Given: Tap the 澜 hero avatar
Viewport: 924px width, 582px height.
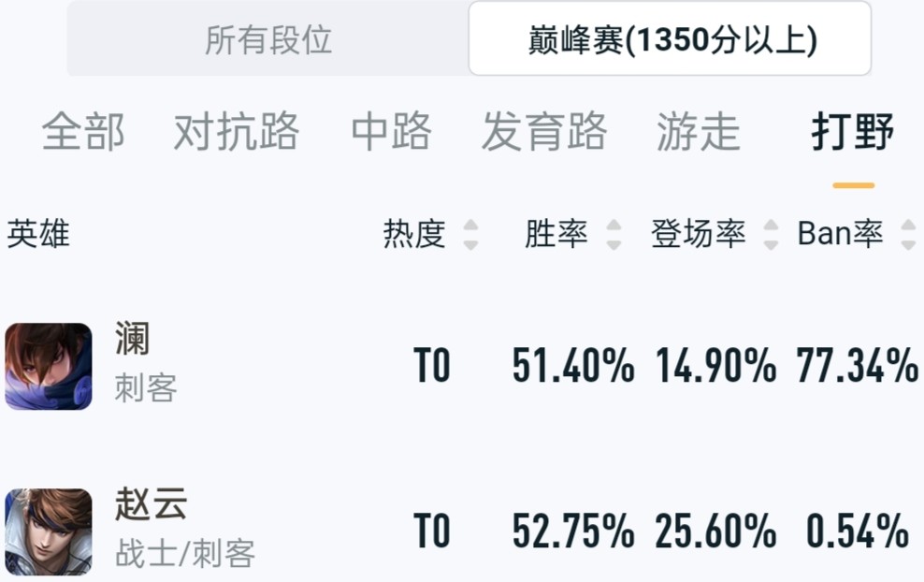Looking at the screenshot, I should click(49, 366).
